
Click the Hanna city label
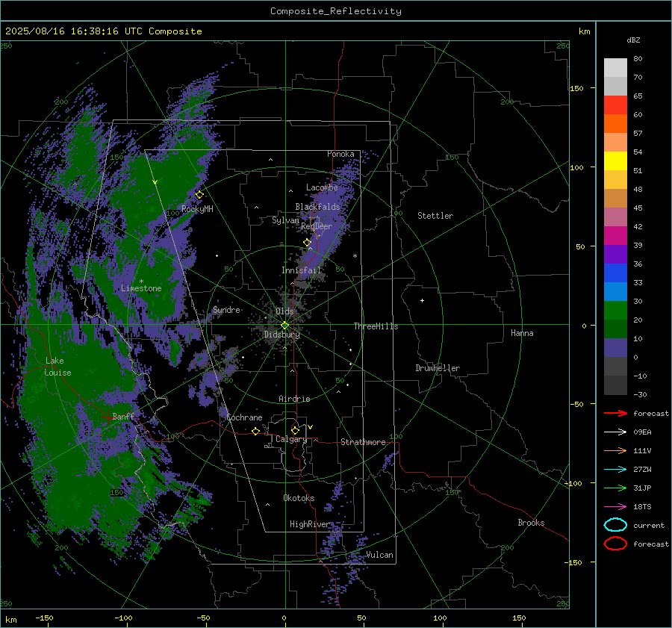coord(522,333)
